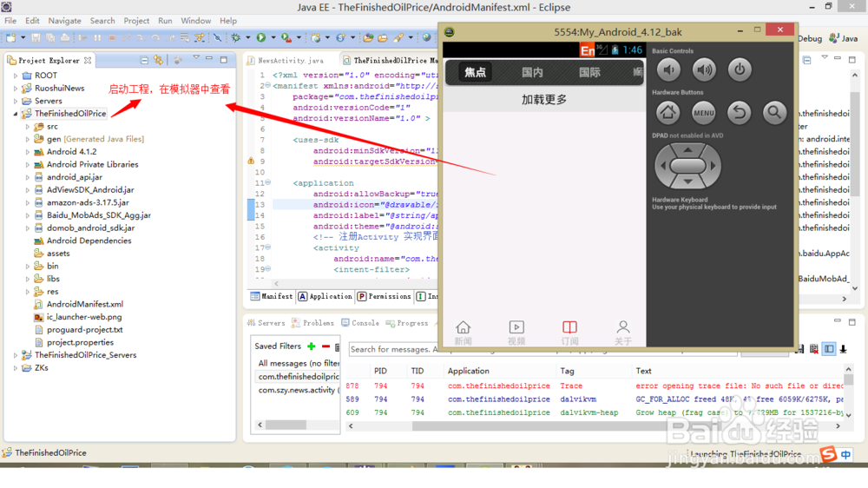868x488 pixels.
Task: Expand the ROOT project node
Action: (16, 76)
